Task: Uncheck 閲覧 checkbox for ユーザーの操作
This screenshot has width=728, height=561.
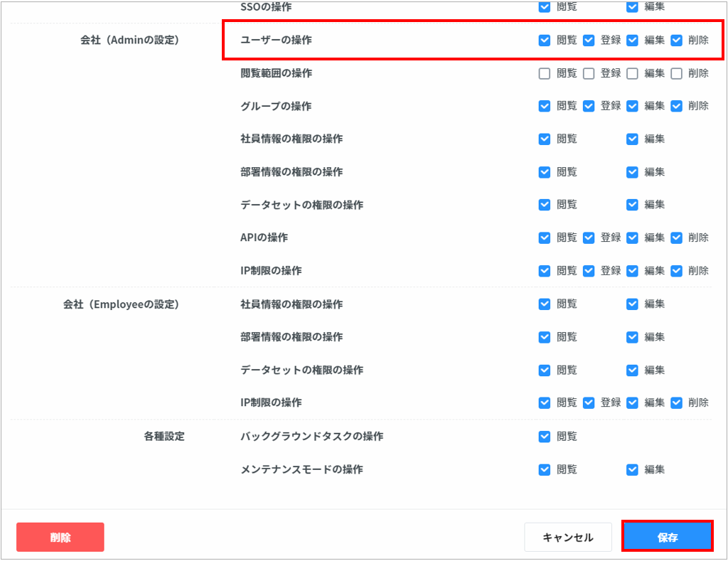Action: [545, 41]
